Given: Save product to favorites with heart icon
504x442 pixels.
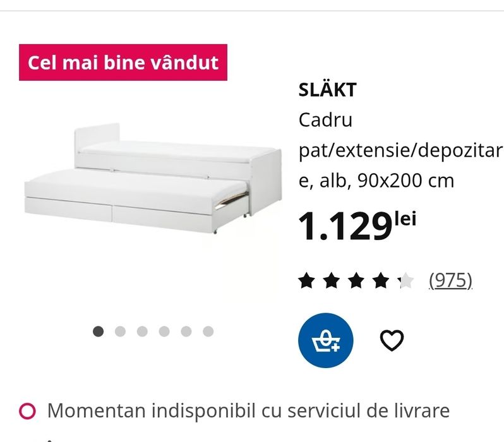Looking at the screenshot, I should point(392,340).
